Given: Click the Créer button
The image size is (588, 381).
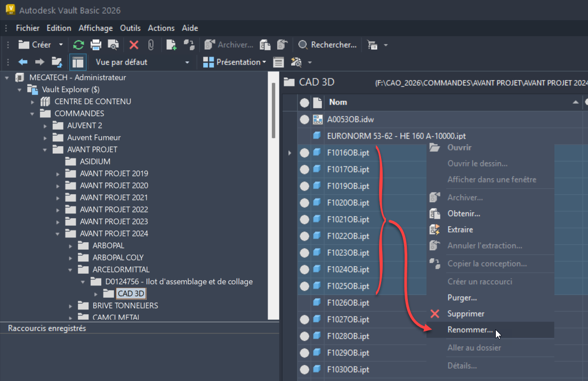Looking at the screenshot, I should point(35,45).
